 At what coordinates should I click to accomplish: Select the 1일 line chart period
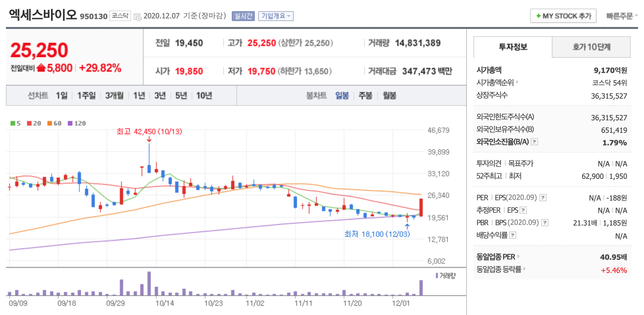tap(62, 95)
